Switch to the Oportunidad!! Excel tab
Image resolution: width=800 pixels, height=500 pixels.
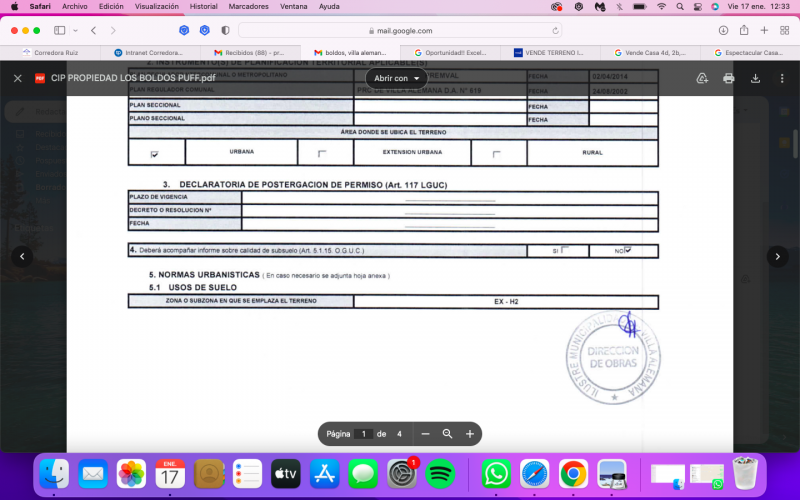[x=450, y=53]
